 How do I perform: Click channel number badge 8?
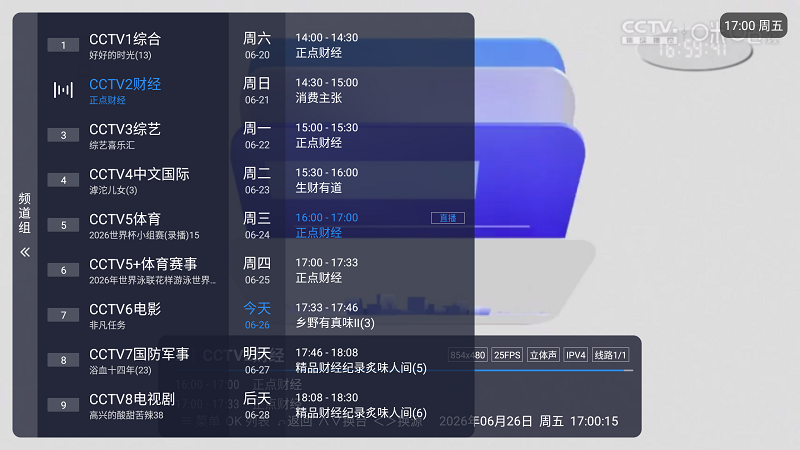pyautogui.click(x=63, y=360)
